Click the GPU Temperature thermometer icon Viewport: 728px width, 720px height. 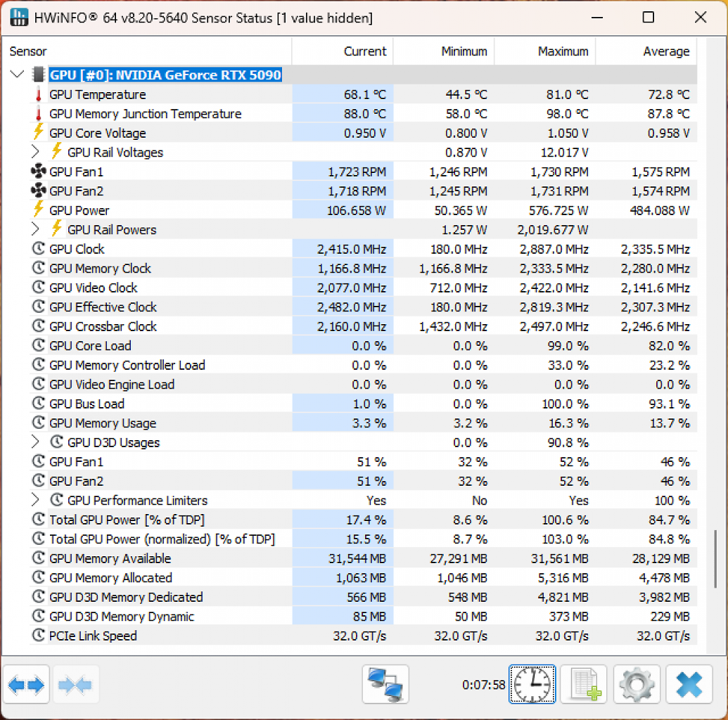[39, 95]
